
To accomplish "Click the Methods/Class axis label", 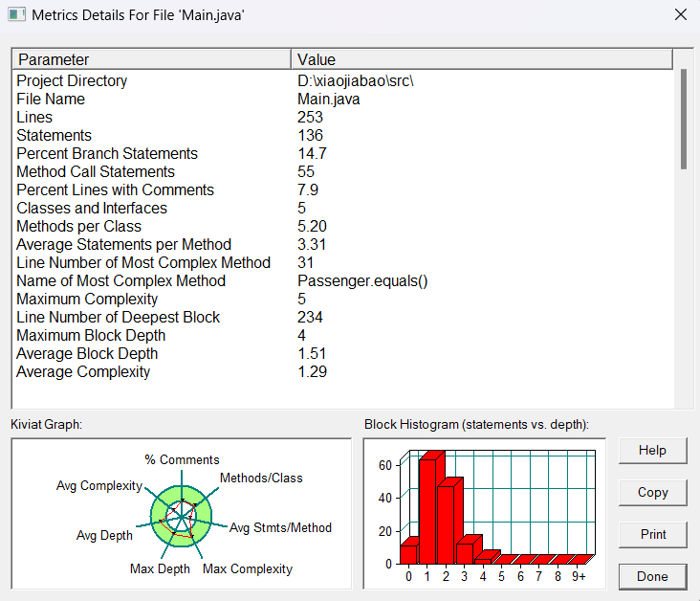I will click(261, 479).
